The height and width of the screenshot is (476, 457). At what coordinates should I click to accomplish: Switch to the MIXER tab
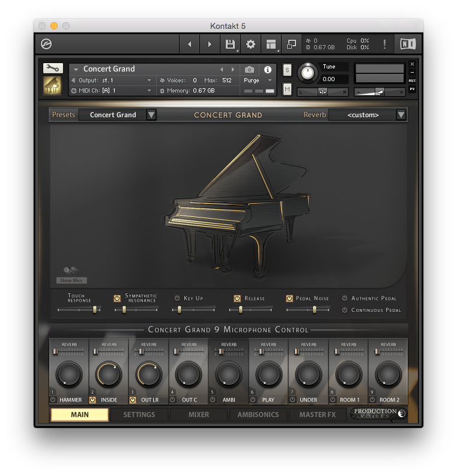click(199, 415)
